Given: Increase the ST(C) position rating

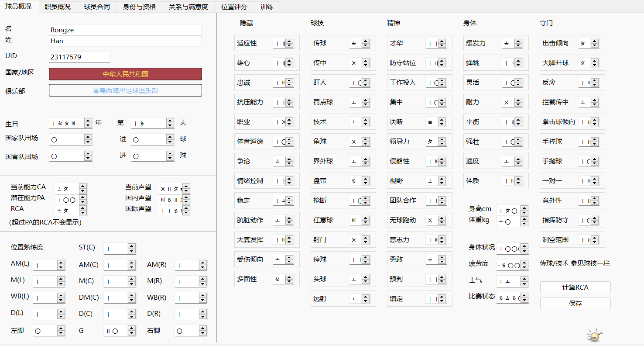Looking at the screenshot, I should pyautogui.click(x=132, y=246).
